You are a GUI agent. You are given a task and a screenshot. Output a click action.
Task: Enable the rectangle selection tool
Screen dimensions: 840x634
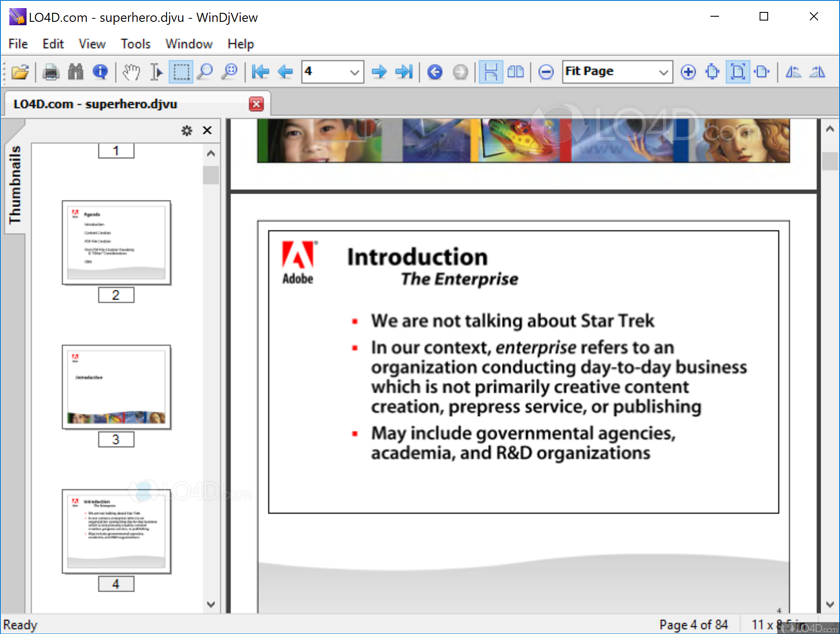(x=181, y=72)
